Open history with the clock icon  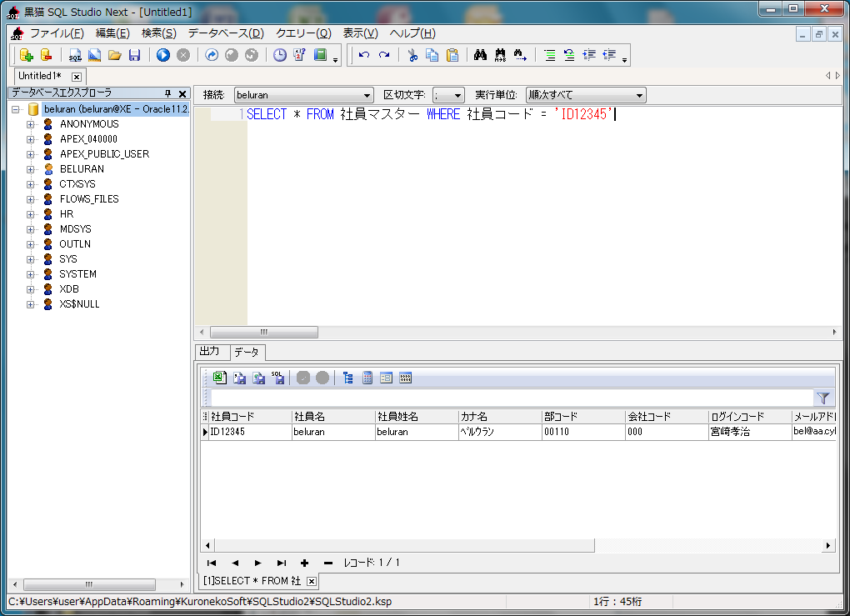[280, 55]
